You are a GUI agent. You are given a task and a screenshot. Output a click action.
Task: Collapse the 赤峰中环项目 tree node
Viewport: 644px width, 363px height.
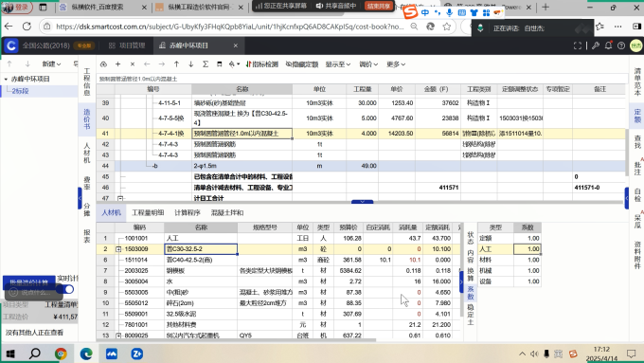(6, 79)
